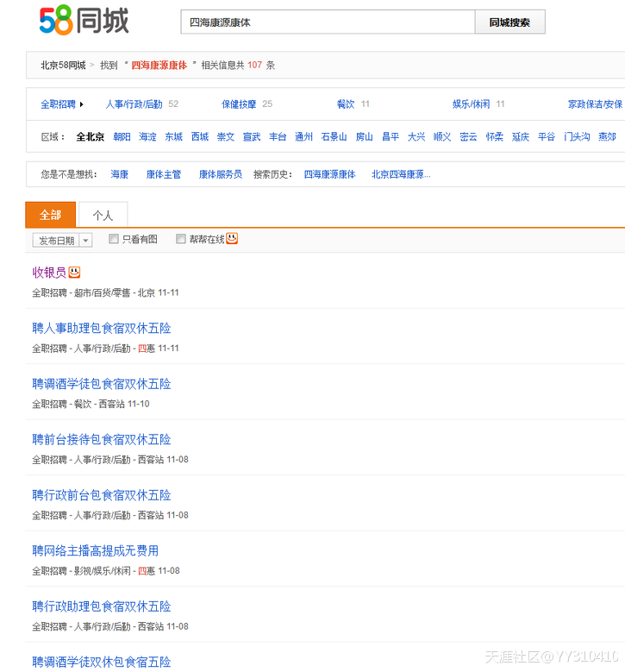Filter by 人事/行政/后勤 category
The image size is (625, 672).
coord(134,104)
